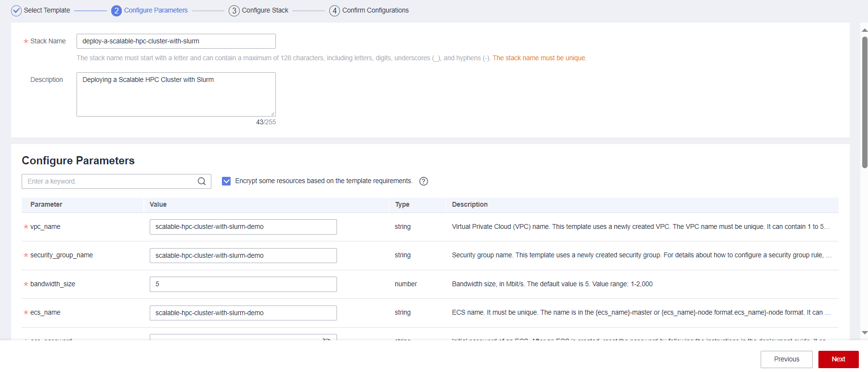Viewport: 868px width, 372px height.
Task: Edit the vpc_name value field
Action: pos(243,227)
